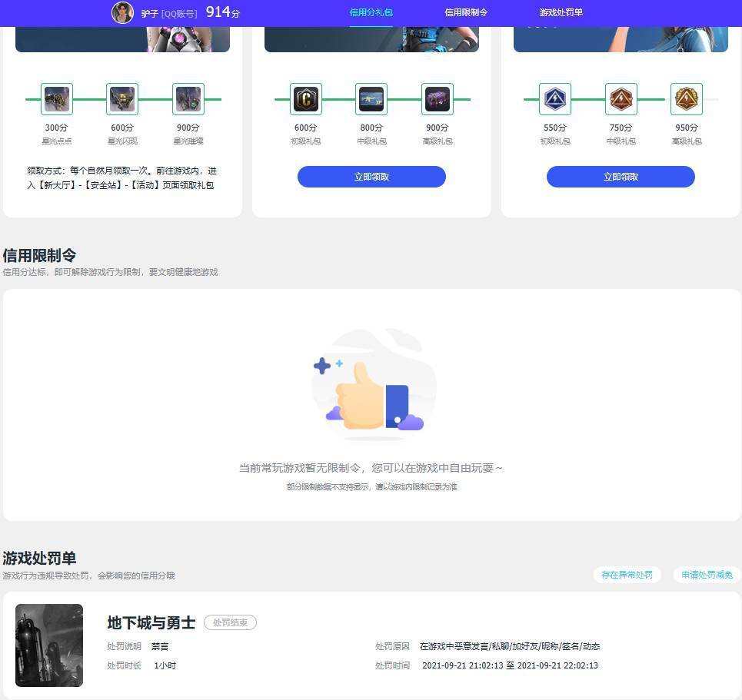
Task: Claim gift under 600/800/900分 card via 立即领取
Action: (371, 177)
